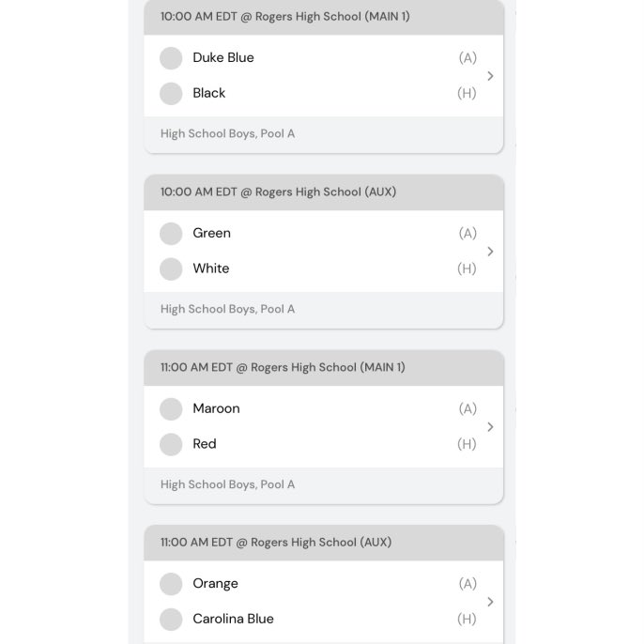Select the 11:00 AM AUX game header
This screenshot has width=644, height=644.
click(x=324, y=543)
